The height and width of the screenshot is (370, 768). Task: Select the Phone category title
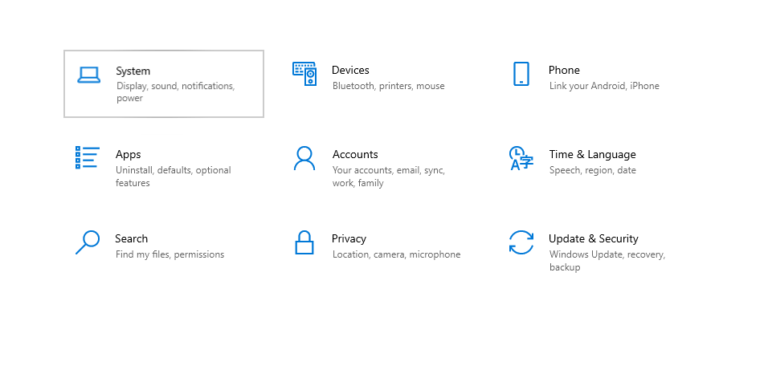click(x=564, y=70)
